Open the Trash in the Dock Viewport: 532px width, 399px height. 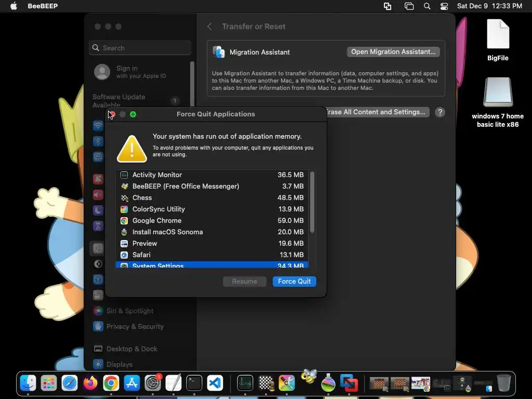[x=504, y=383]
